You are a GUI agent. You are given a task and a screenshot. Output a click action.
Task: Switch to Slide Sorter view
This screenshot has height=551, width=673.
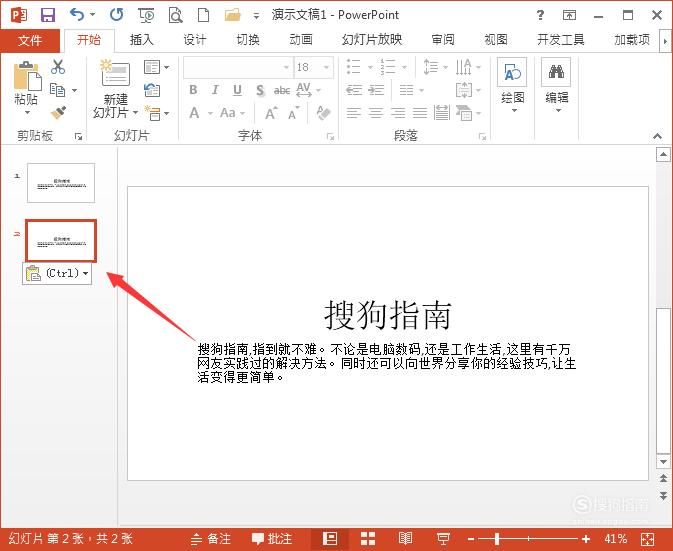368,539
